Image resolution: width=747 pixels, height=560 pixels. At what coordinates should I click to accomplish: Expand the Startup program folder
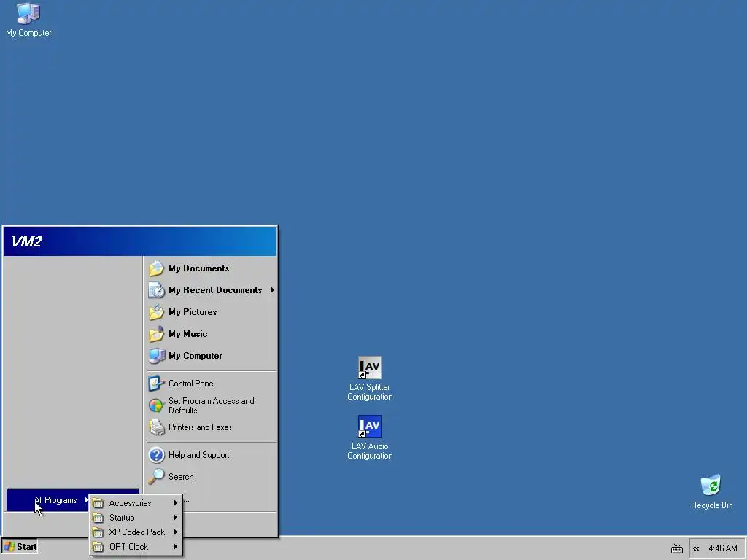click(136, 518)
